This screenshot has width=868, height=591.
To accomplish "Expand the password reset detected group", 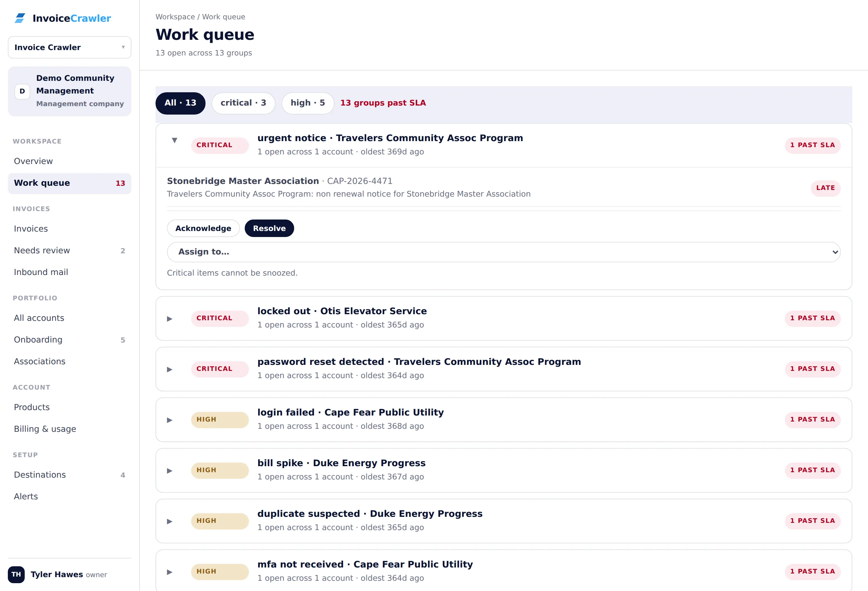I will 170,369.
